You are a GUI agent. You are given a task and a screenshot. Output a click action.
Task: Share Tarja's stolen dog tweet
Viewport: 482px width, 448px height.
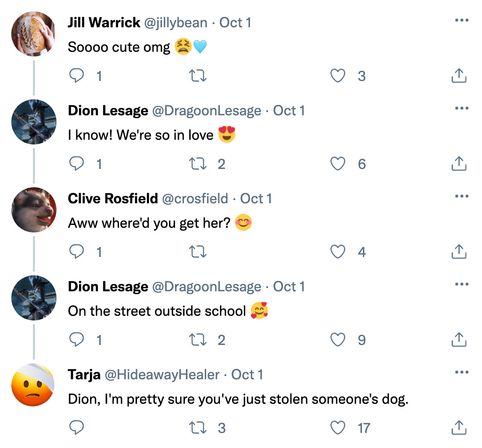click(458, 428)
